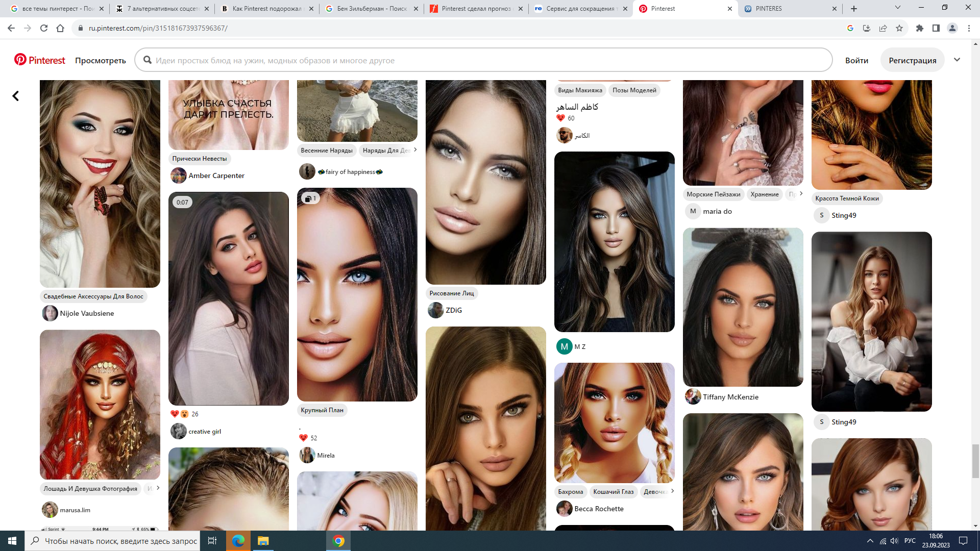Switch to the PINTERES tab
This screenshot has width=980, height=551.
pyautogui.click(x=790, y=9)
